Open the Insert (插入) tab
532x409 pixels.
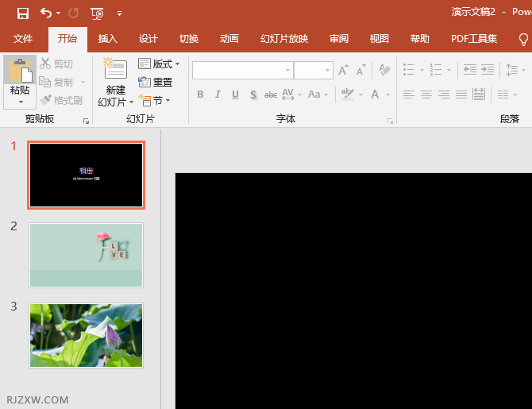point(107,39)
